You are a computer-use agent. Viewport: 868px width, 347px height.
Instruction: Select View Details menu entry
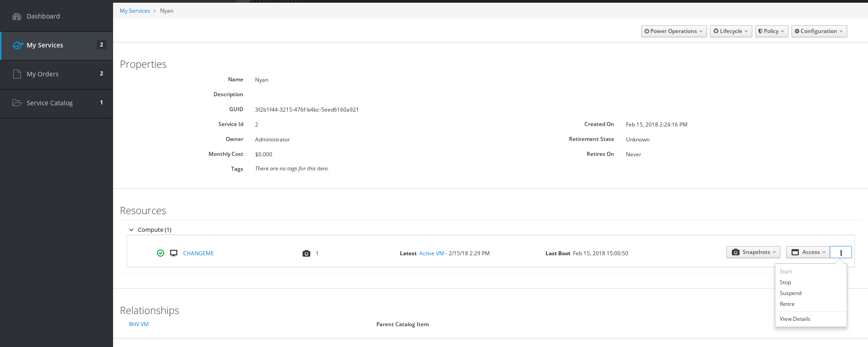[x=795, y=319]
